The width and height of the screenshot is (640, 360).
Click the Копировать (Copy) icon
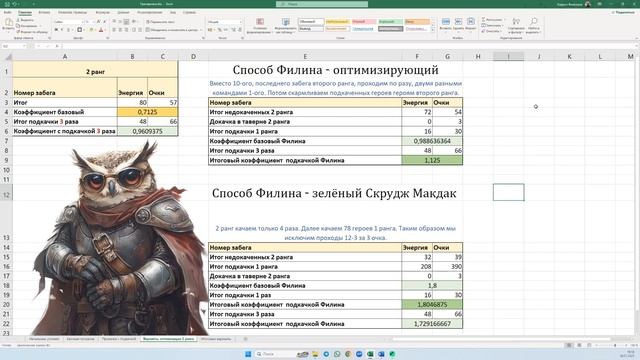pos(18,26)
